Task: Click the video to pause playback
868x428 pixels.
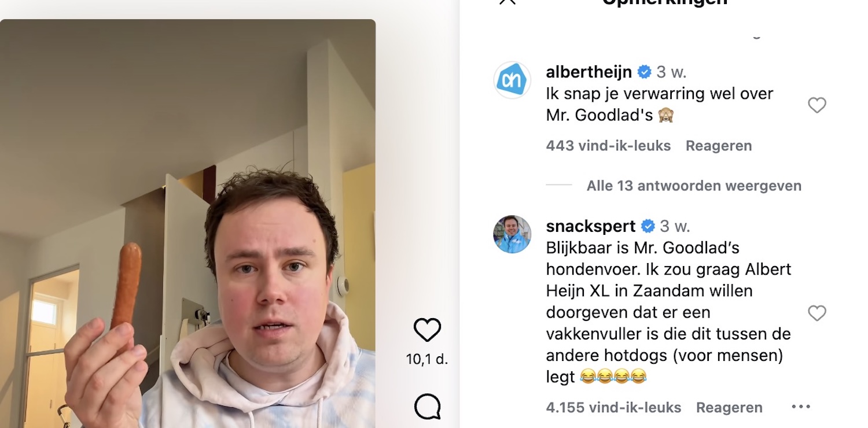Action: [x=187, y=223]
